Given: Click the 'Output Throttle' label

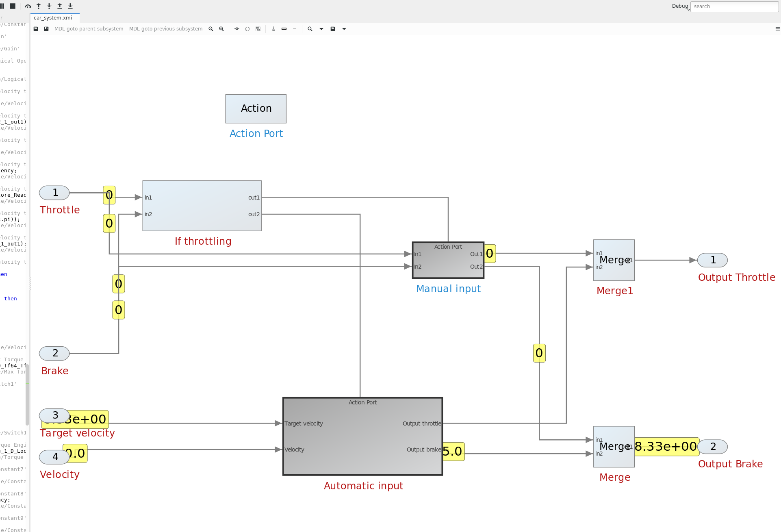Looking at the screenshot, I should (736, 277).
